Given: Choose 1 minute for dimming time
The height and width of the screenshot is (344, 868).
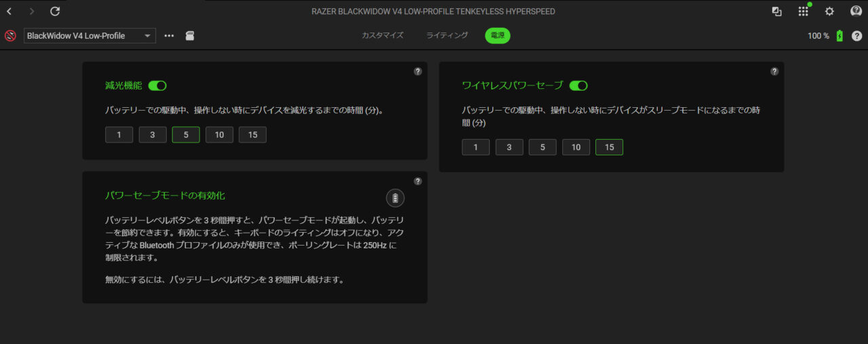Looking at the screenshot, I should [x=119, y=135].
